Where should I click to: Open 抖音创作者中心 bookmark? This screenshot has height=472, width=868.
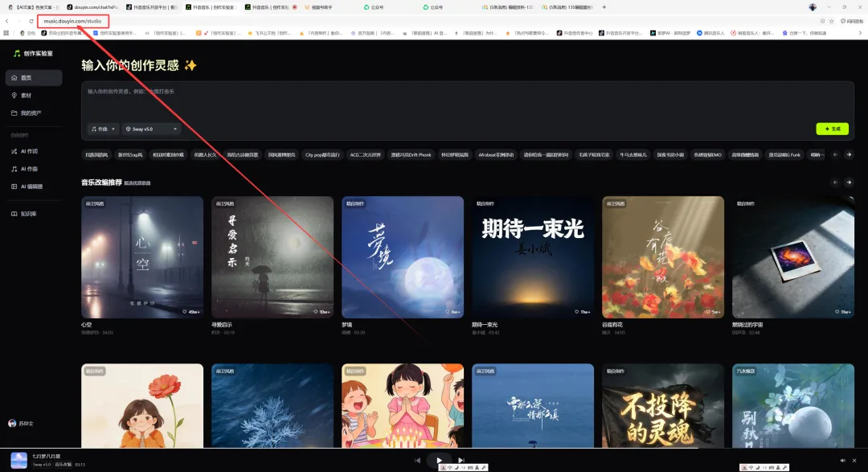point(575,33)
